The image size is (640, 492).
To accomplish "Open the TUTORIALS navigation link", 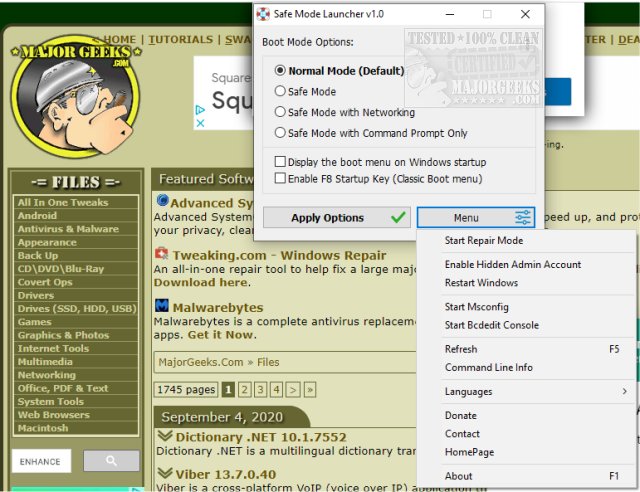I will pos(180,39).
